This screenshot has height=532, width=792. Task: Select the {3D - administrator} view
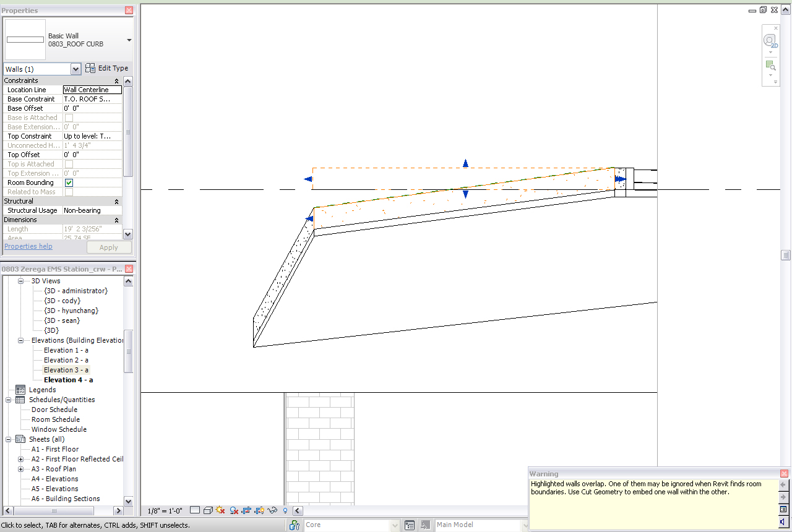(x=75, y=291)
